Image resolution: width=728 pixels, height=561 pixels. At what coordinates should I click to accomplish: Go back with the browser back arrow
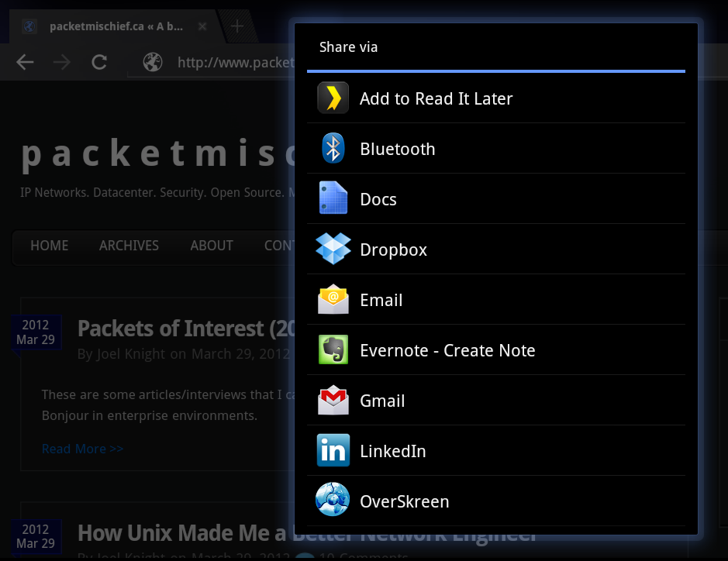(25, 62)
